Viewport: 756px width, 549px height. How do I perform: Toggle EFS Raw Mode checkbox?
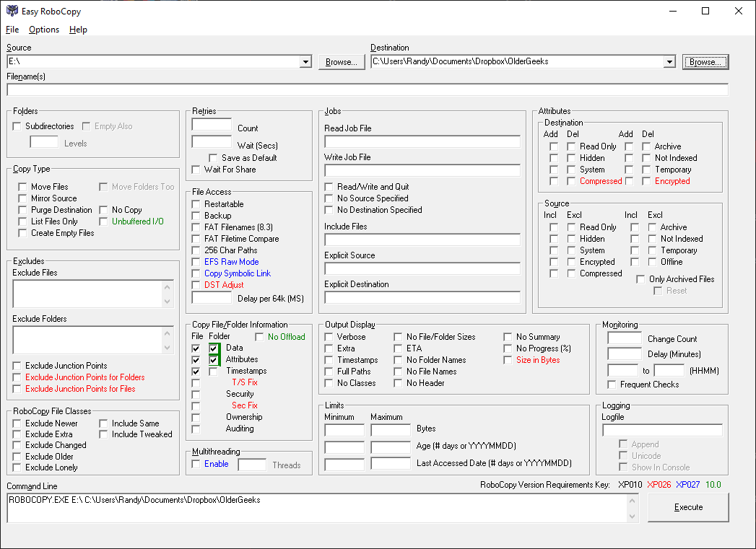(x=196, y=262)
